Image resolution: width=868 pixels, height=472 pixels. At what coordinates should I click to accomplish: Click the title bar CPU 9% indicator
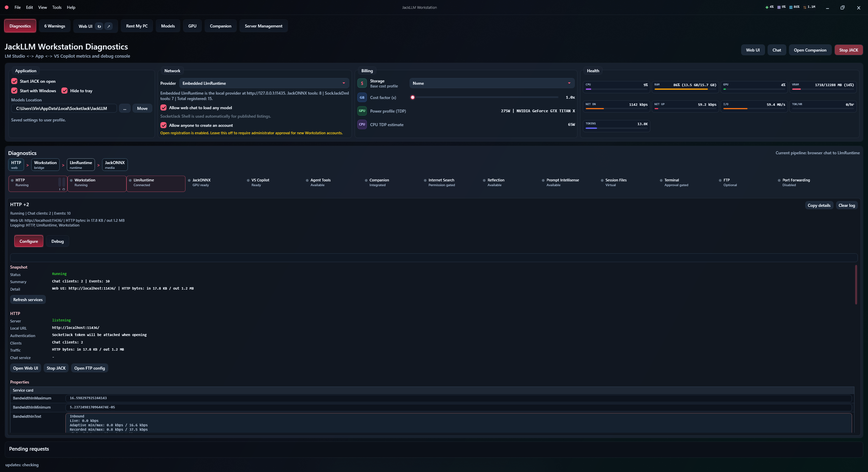781,7
